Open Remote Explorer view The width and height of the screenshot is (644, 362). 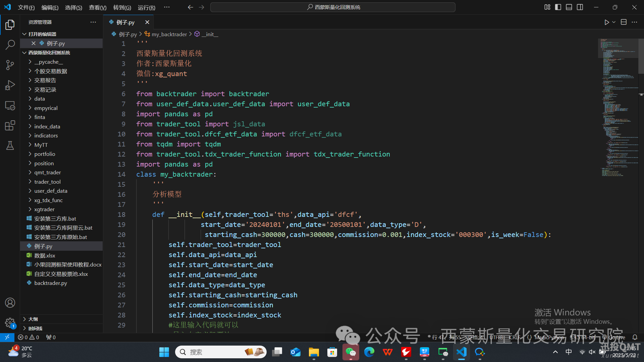pyautogui.click(x=10, y=105)
